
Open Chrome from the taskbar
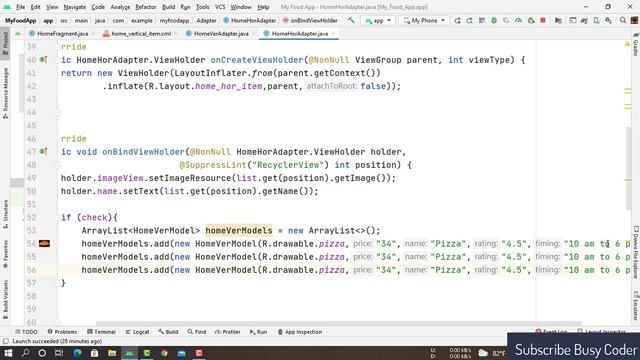pos(164,353)
